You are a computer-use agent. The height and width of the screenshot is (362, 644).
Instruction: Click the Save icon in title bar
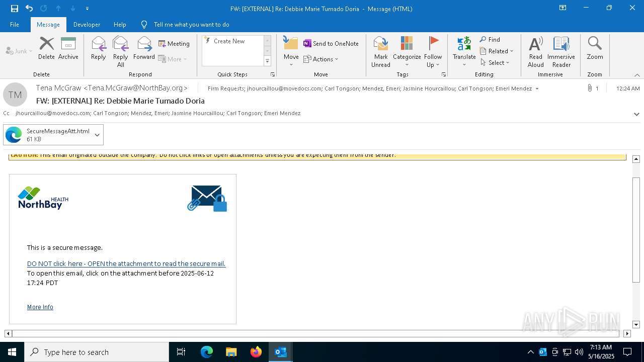tap(15, 9)
